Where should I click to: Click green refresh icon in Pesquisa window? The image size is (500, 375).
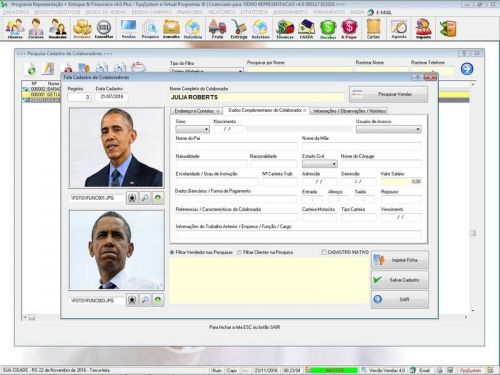pos(32,69)
